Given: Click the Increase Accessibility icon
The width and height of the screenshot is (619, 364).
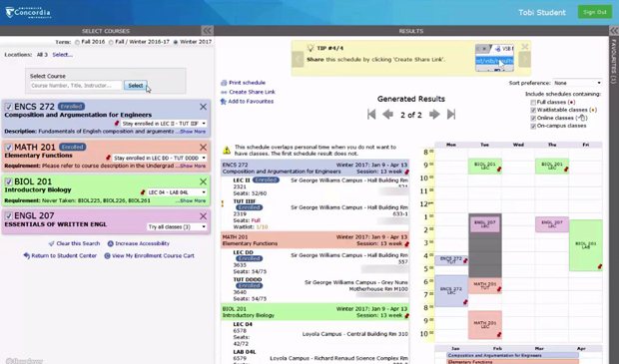Looking at the screenshot, I should [x=111, y=243].
